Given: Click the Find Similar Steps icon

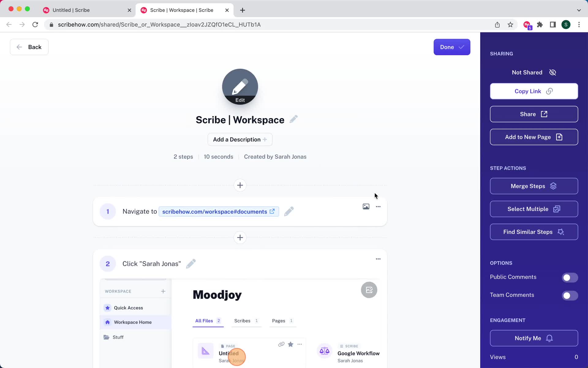Looking at the screenshot, I should click(x=561, y=232).
